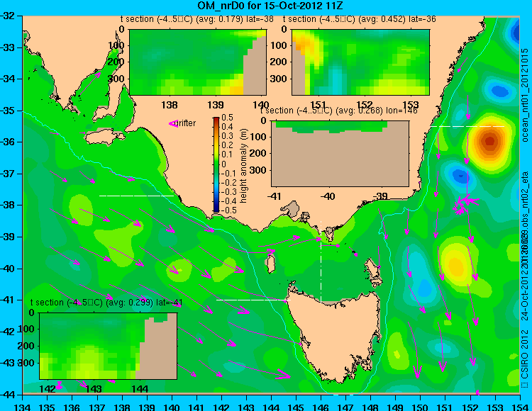Click the '0.2' tick on the color bar
Screen dimensions: 532x411
coord(227,145)
